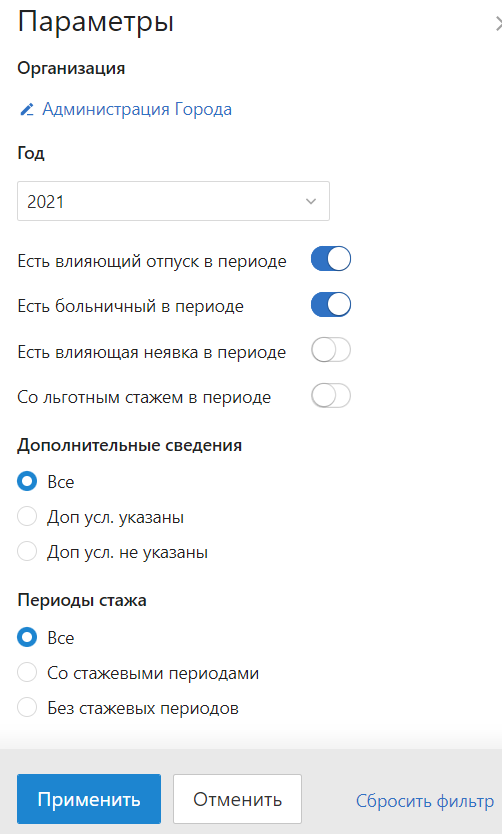Enable Есть влияющая неявка в периоде toggle
The image size is (502, 834).
click(x=331, y=351)
